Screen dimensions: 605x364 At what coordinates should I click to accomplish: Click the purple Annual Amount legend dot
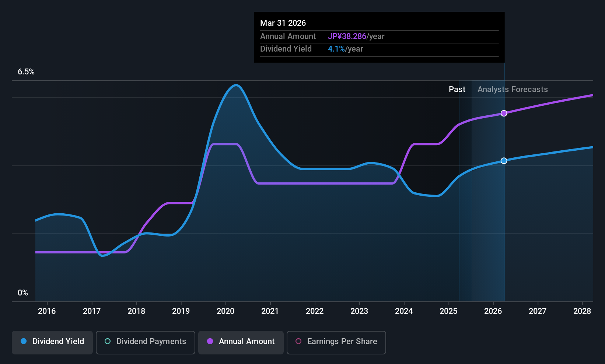210,341
